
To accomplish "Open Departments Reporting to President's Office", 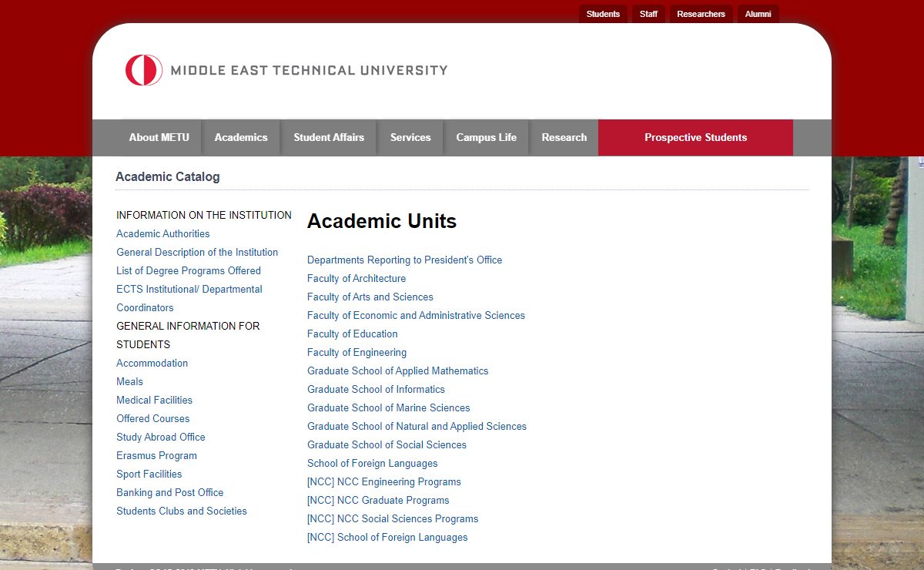I will (x=404, y=260).
